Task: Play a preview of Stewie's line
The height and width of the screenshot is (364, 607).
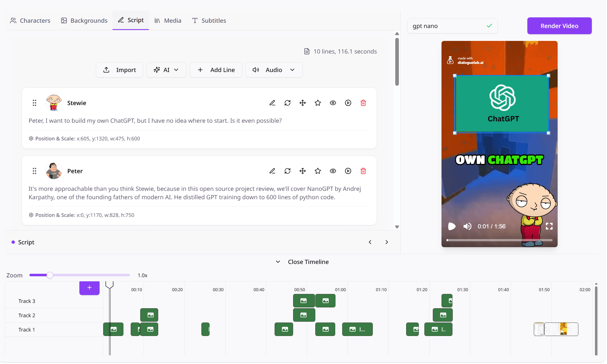Action: 348,103
